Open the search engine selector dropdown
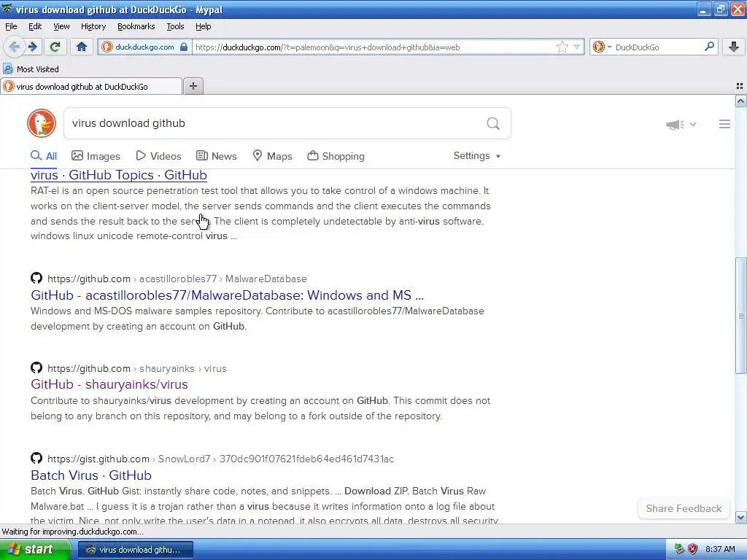Viewport: 747px width, 560px height. pyautogui.click(x=602, y=47)
